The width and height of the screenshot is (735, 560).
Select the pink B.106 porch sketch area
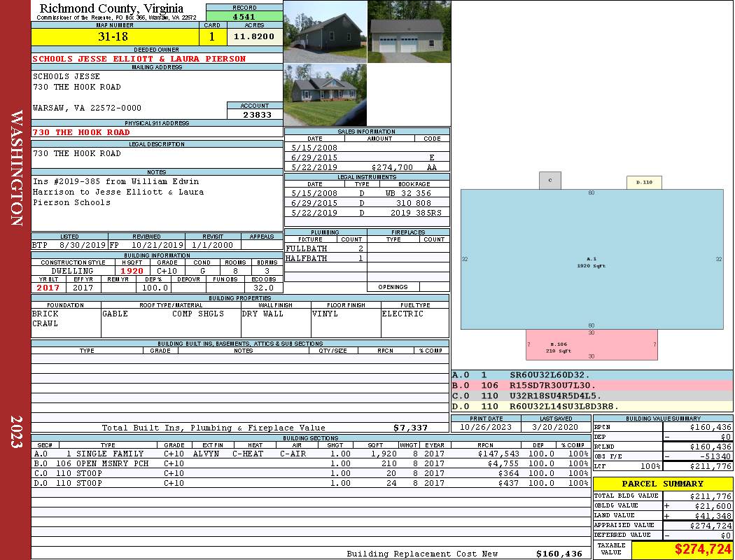click(x=591, y=344)
